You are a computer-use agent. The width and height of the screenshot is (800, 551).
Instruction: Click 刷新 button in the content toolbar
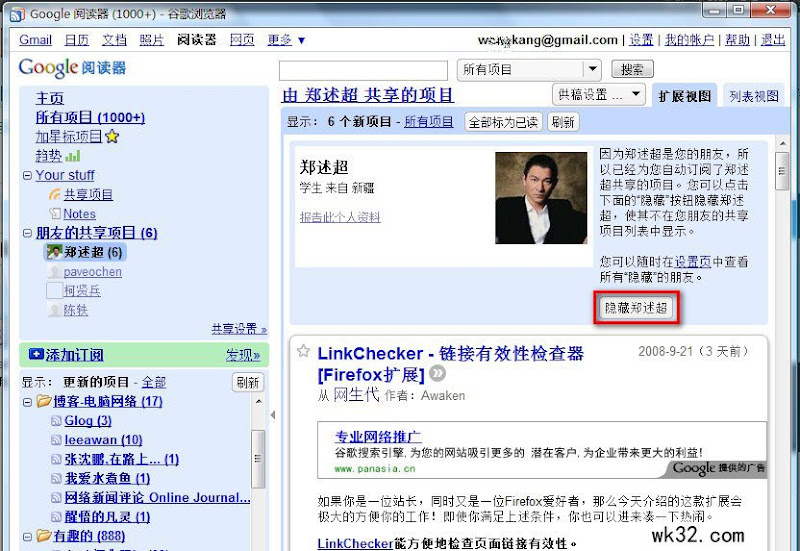[x=563, y=122]
